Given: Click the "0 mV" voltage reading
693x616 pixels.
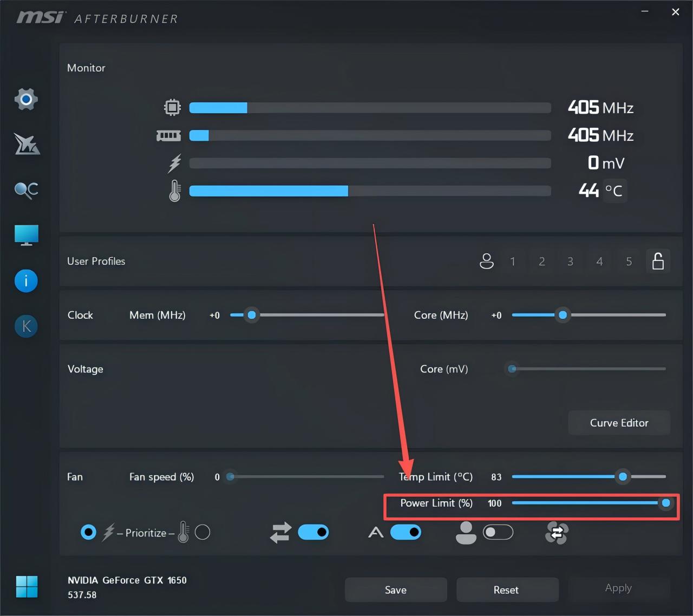Looking at the screenshot, I should point(606,163).
